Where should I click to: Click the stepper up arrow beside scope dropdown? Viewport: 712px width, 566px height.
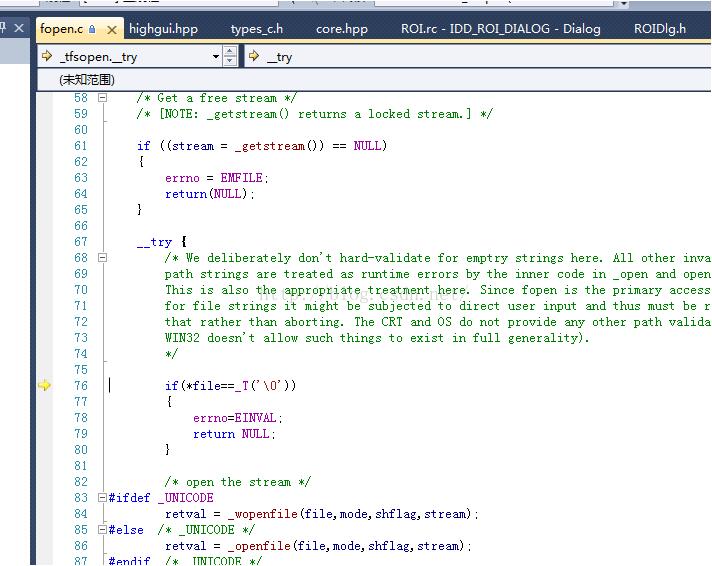pyautogui.click(x=231, y=52)
